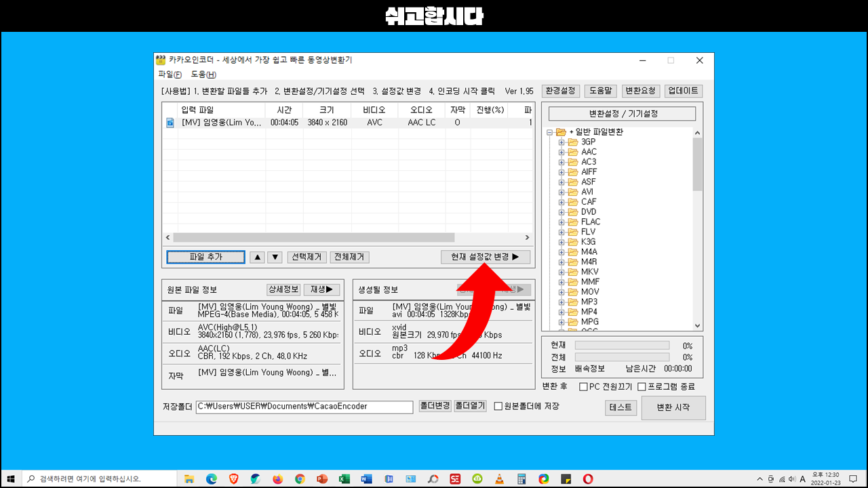Collapse the 일반 파일변환 tree node
This screenshot has height=488, width=868.
(550, 132)
